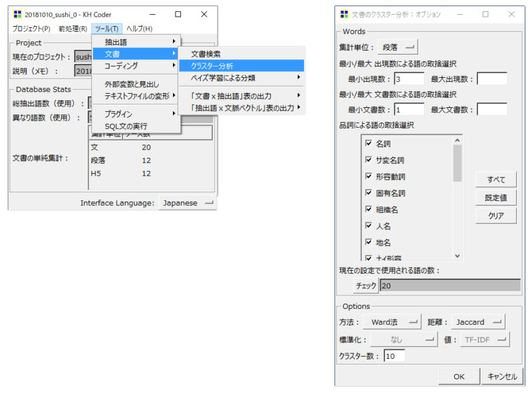Image resolution: width=532 pixels, height=394 pixels.
Task: Choose 文書検索 from the submenu
Action: [x=208, y=53]
